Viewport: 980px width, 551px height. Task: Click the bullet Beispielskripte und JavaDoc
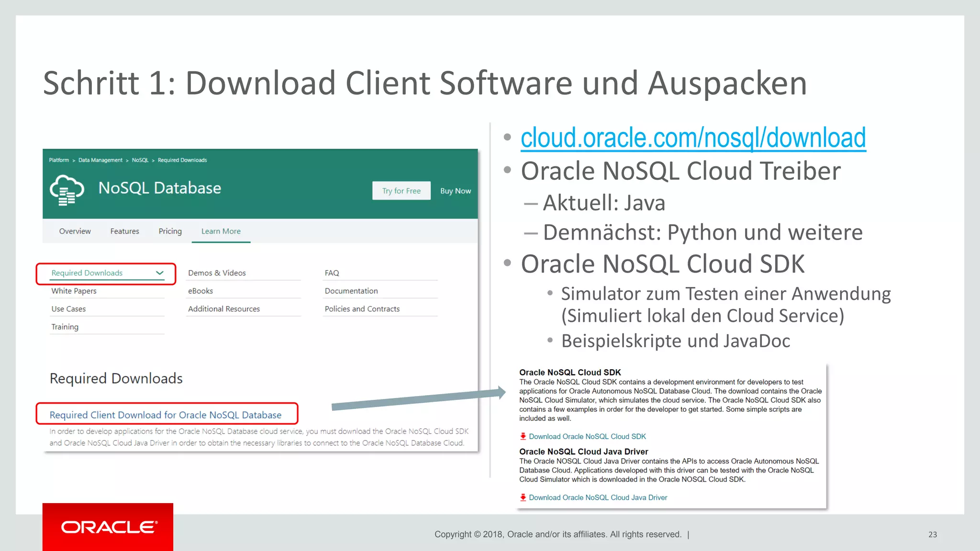tap(676, 341)
